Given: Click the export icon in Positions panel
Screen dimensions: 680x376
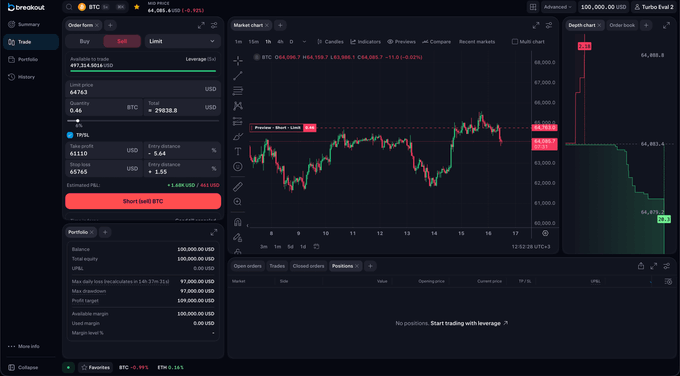Looking at the screenshot, I should (641, 266).
